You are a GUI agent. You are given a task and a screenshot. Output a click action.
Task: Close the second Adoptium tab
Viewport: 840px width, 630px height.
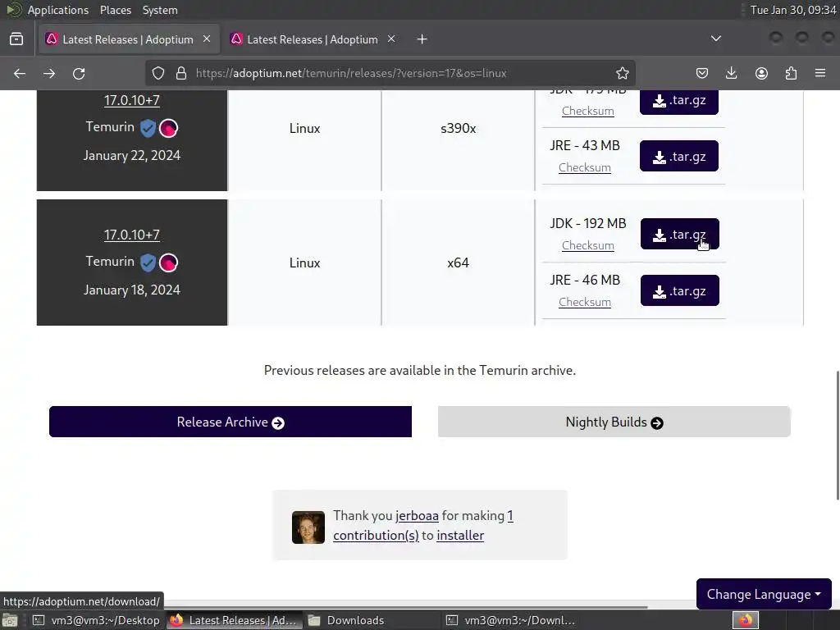(x=391, y=39)
